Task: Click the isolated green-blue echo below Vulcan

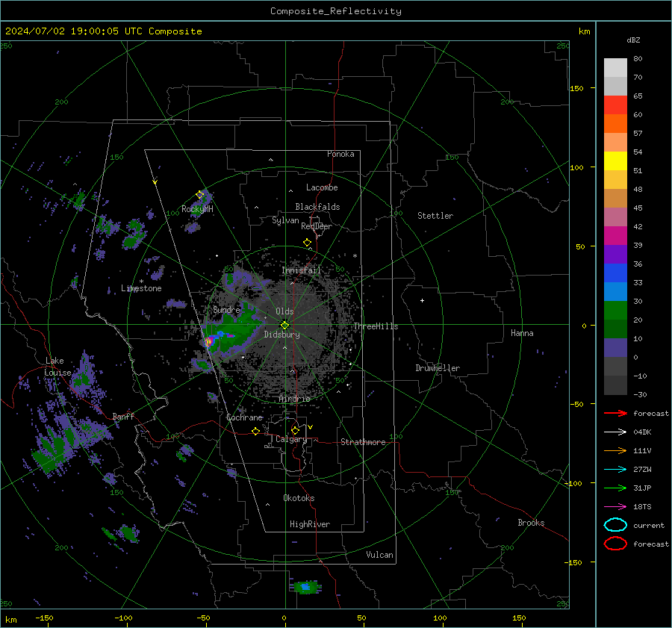Action: 305,587
